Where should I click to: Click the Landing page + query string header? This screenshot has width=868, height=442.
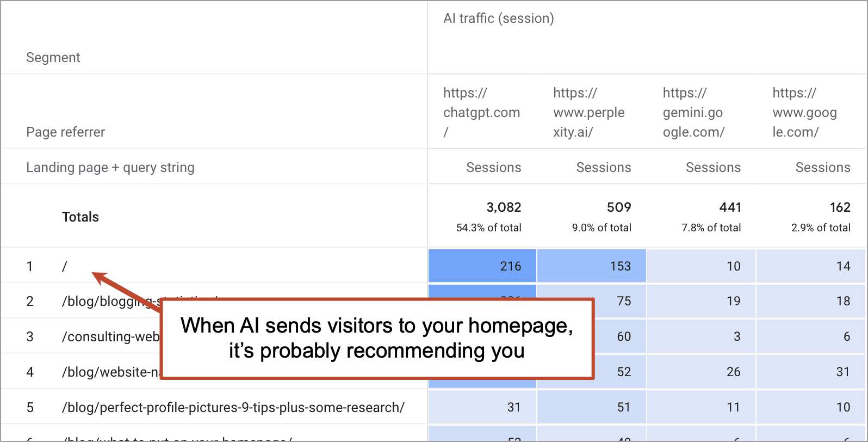click(110, 167)
